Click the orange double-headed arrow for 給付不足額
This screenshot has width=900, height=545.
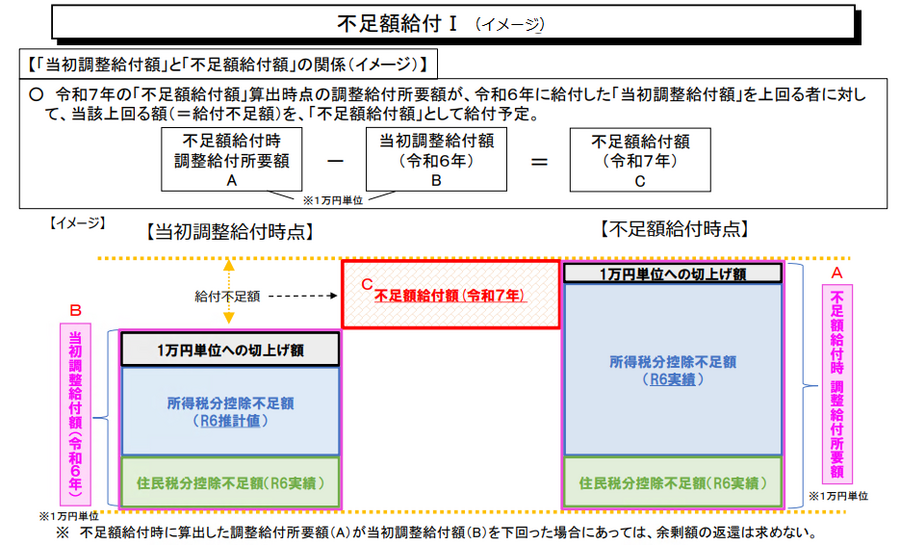228,291
